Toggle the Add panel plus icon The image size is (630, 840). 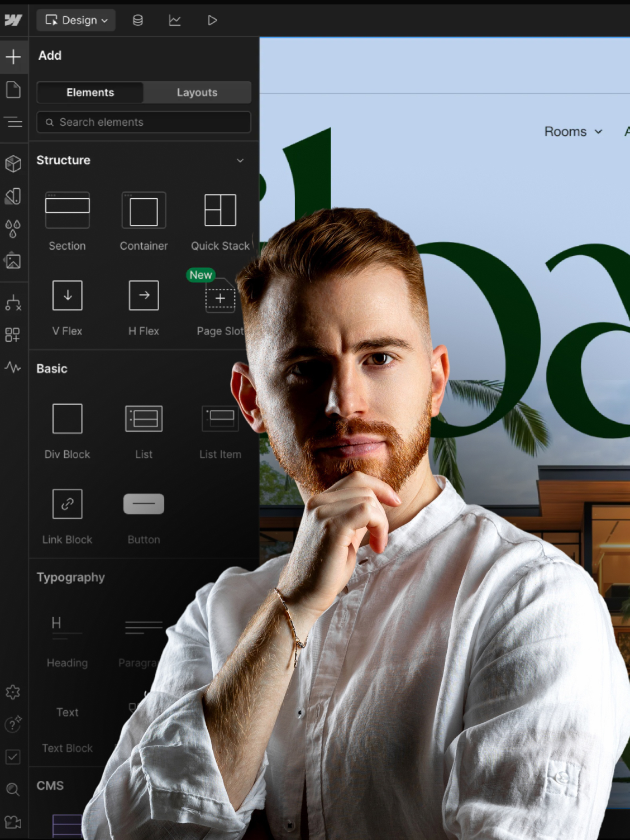[13, 56]
